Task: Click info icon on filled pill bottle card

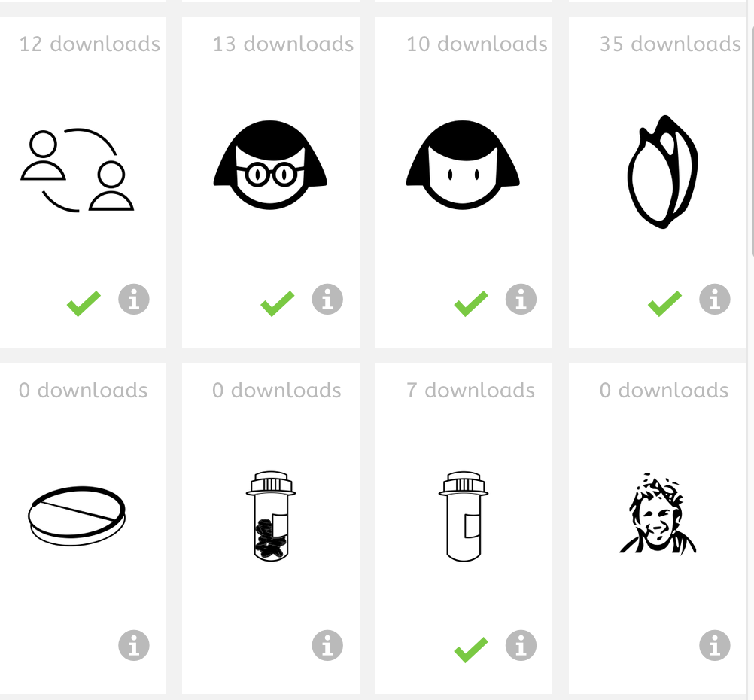Action: [x=327, y=645]
